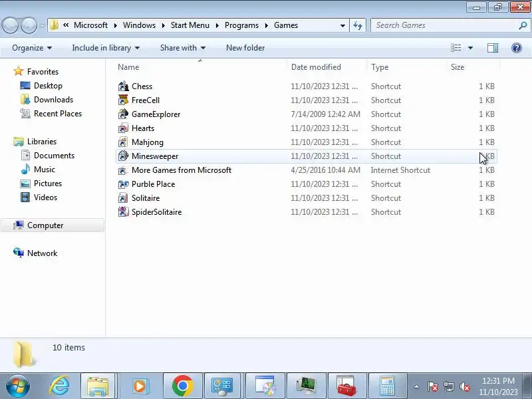Navigate to Start Menu in the breadcrumb
The image size is (532, 399).
click(x=190, y=25)
